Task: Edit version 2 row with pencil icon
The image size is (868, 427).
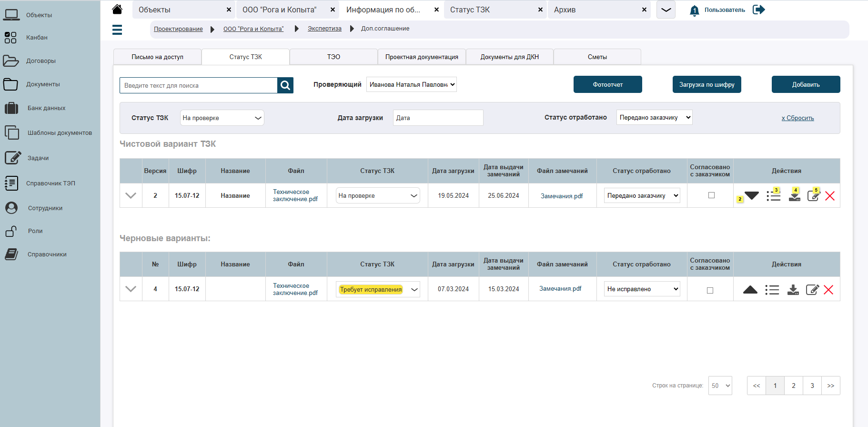Action: pyautogui.click(x=813, y=195)
